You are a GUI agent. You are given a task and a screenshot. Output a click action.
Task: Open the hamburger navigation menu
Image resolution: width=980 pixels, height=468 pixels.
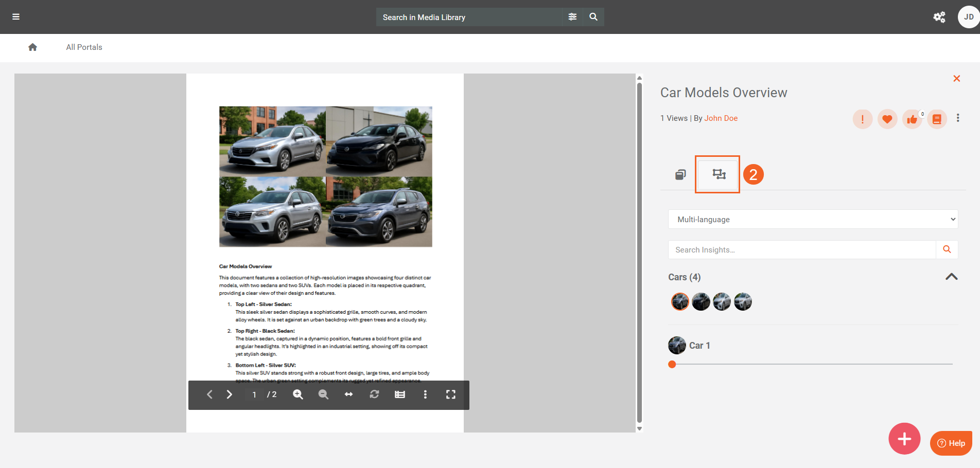pyautogui.click(x=16, y=17)
